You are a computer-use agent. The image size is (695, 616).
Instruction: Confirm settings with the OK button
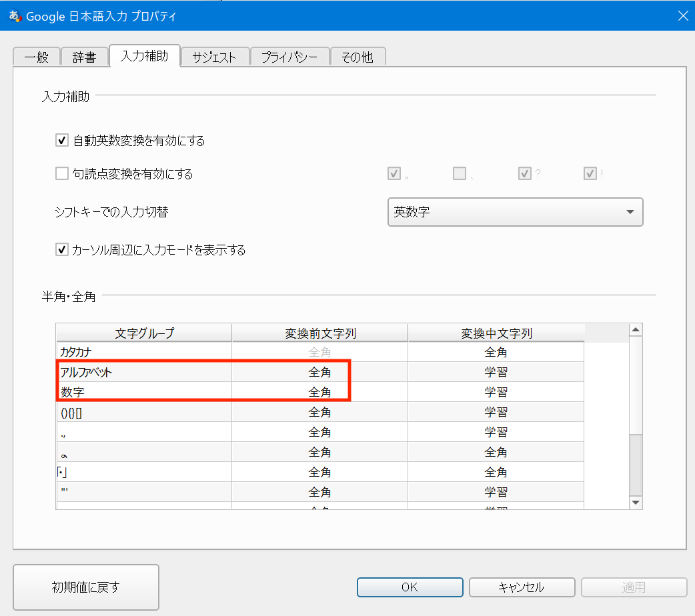[410, 587]
